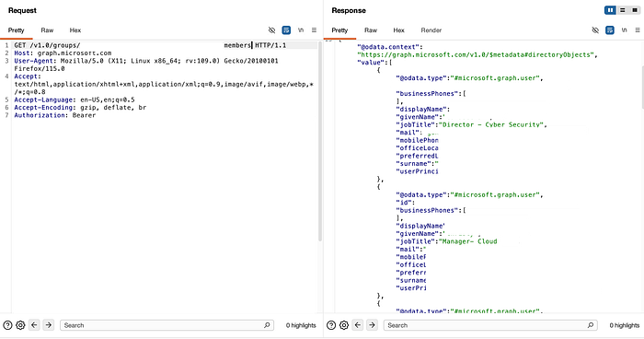This screenshot has width=644, height=339.
Task: Focus the Response panel Search field
Action: point(490,325)
